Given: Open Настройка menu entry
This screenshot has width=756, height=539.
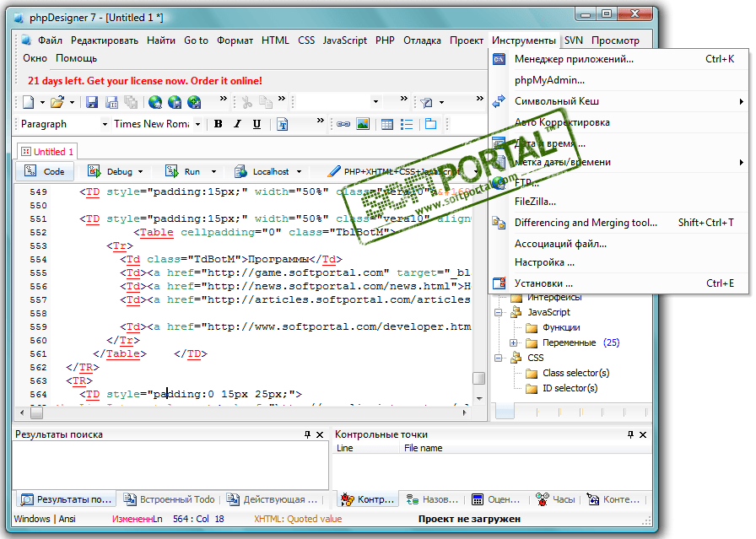Looking at the screenshot, I should (x=618, y=262).
